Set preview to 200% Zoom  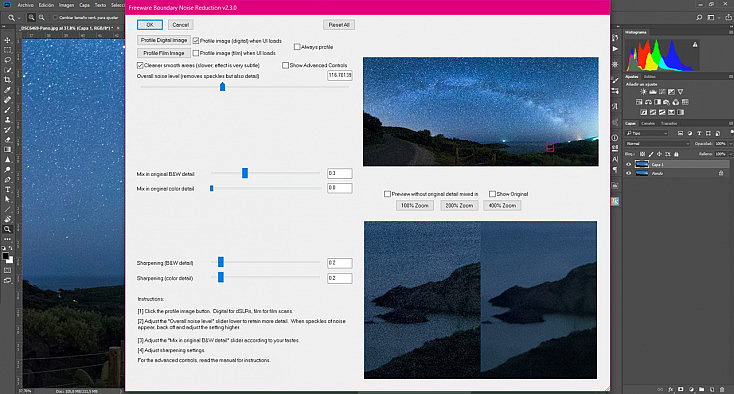click(x=459, y=205)
